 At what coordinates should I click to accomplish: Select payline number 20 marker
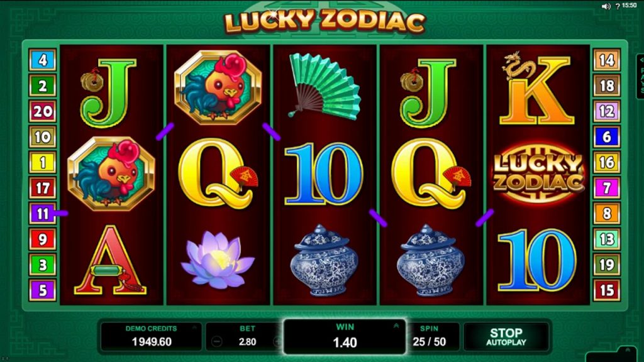43,111
